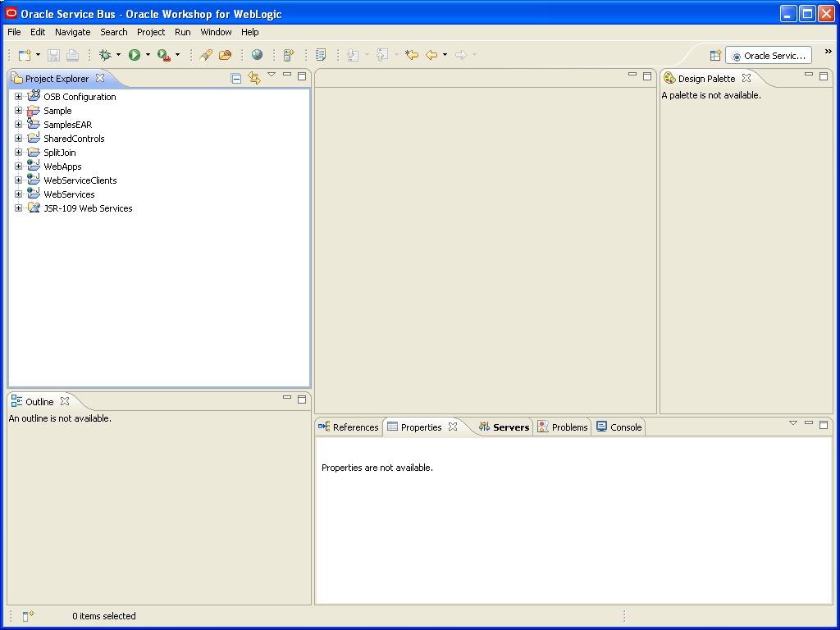
Task: Expand the OSB Configuration tree node
Action: click(x=18, y=96)
